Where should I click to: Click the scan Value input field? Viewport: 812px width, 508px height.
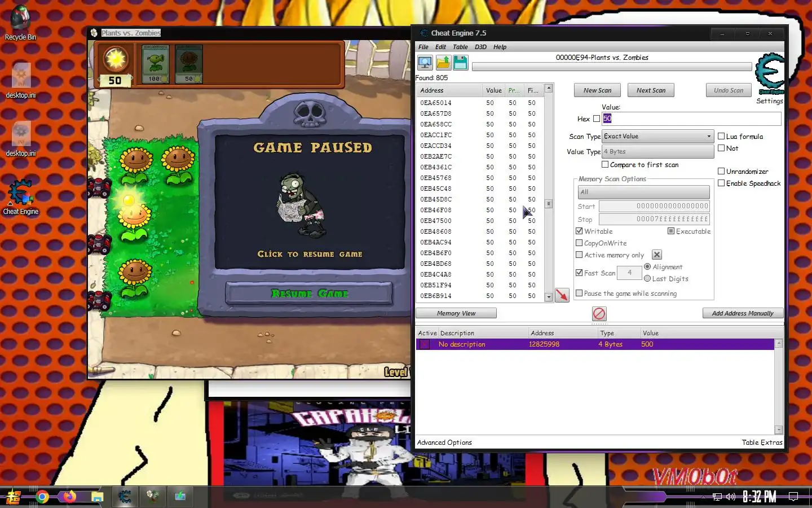(x=691, y=119)
